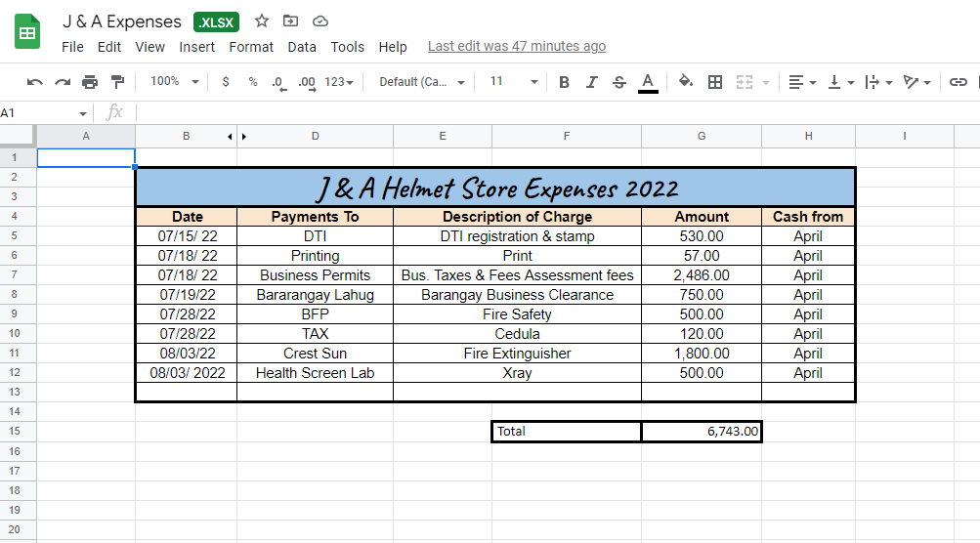
Task: Open the Data menu
Action: tap(302, 47)
